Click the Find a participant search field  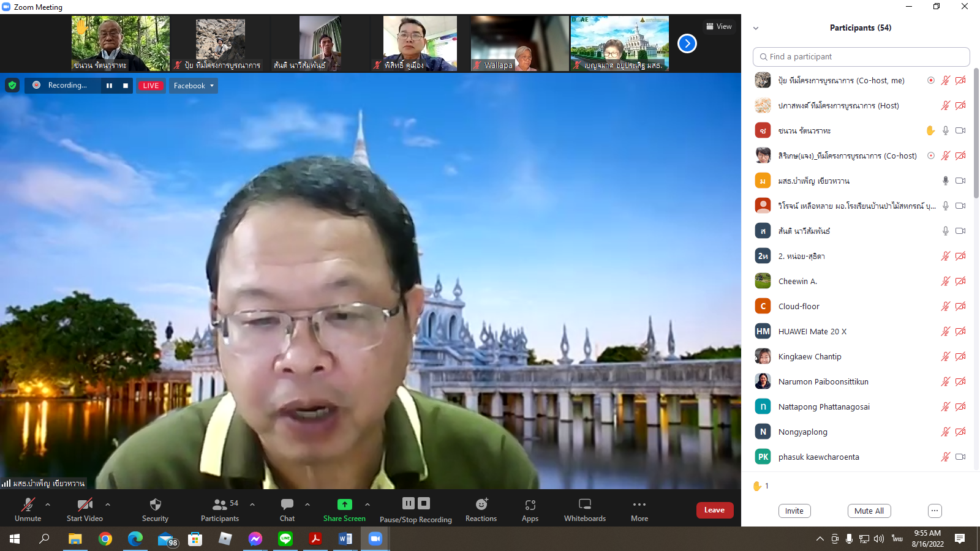point(861,56)
